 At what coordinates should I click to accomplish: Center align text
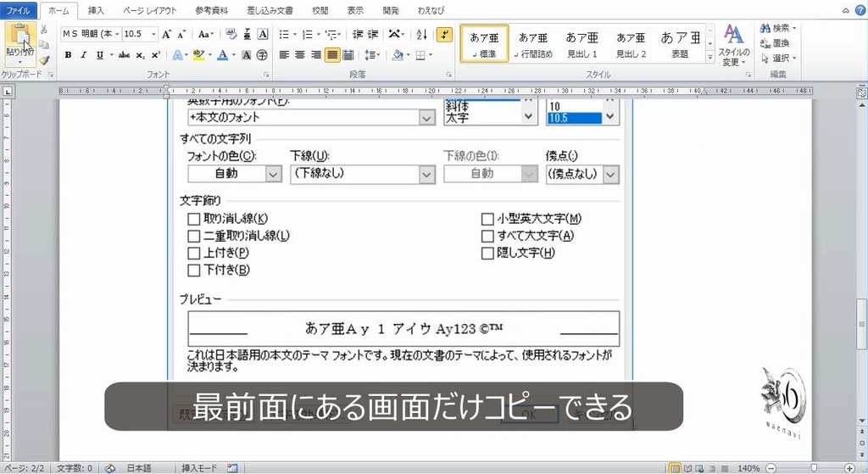pyautogui.click(x=300, y=55)
